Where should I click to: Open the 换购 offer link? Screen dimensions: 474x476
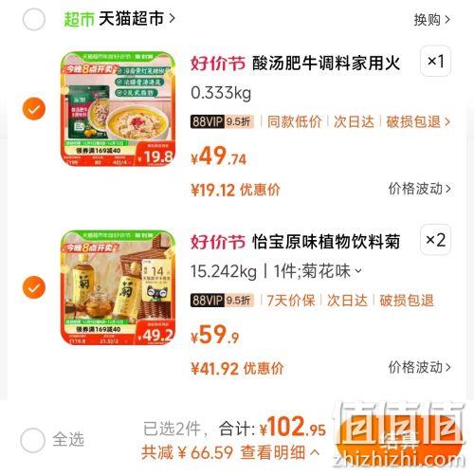[x=431, y=20]
